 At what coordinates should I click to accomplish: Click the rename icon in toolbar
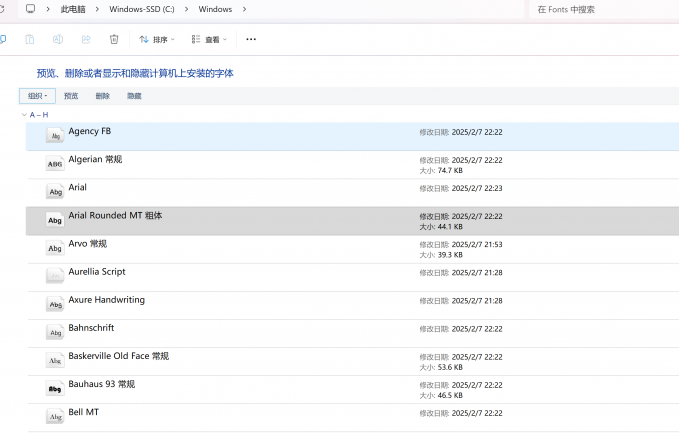pos(58,39)
